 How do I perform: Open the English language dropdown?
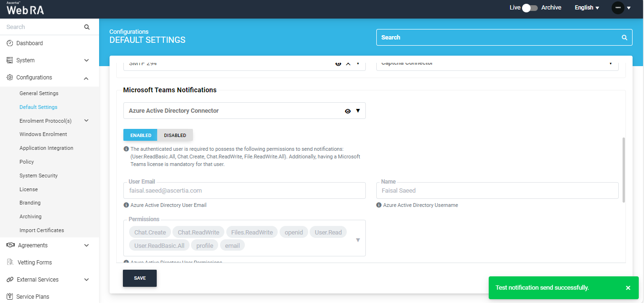[x=587, y=8]
